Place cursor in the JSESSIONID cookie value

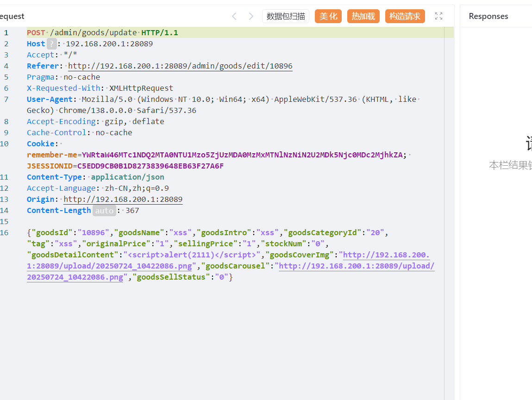150,166
